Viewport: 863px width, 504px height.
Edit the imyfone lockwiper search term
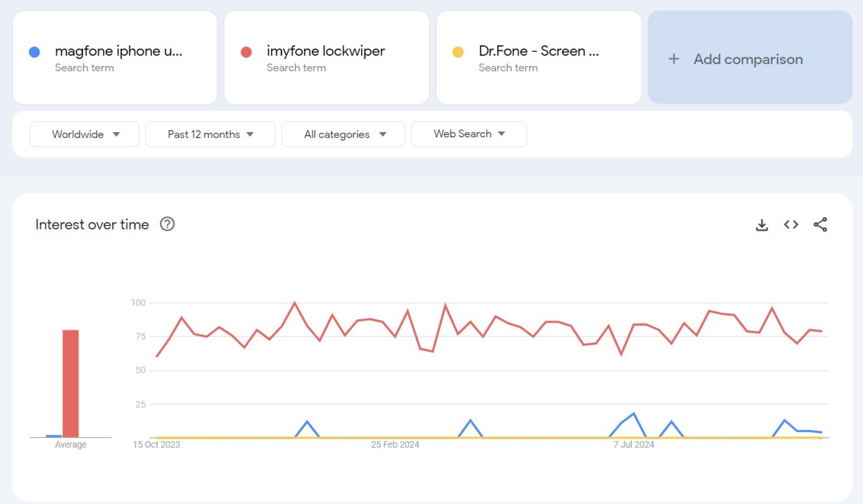coord(325,51)
